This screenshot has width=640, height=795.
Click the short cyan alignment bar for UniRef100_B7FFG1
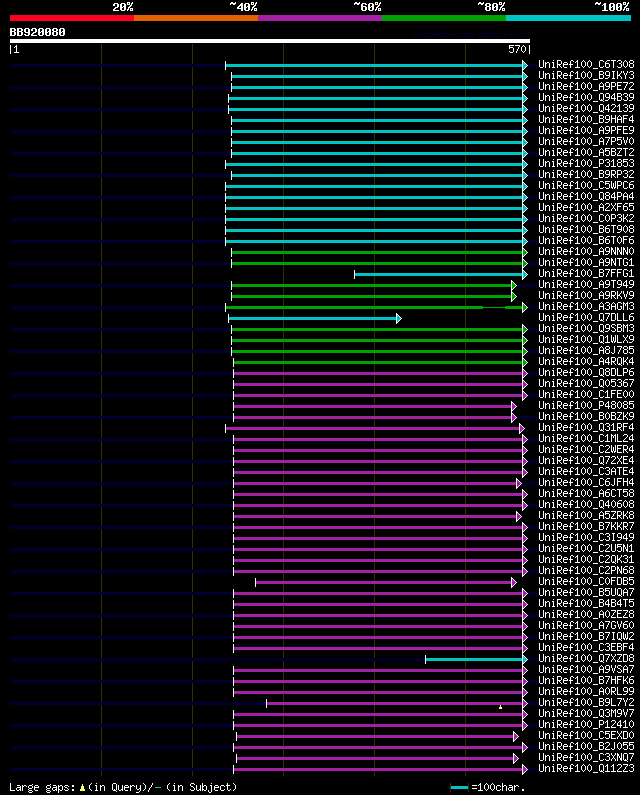coord(439,274)
